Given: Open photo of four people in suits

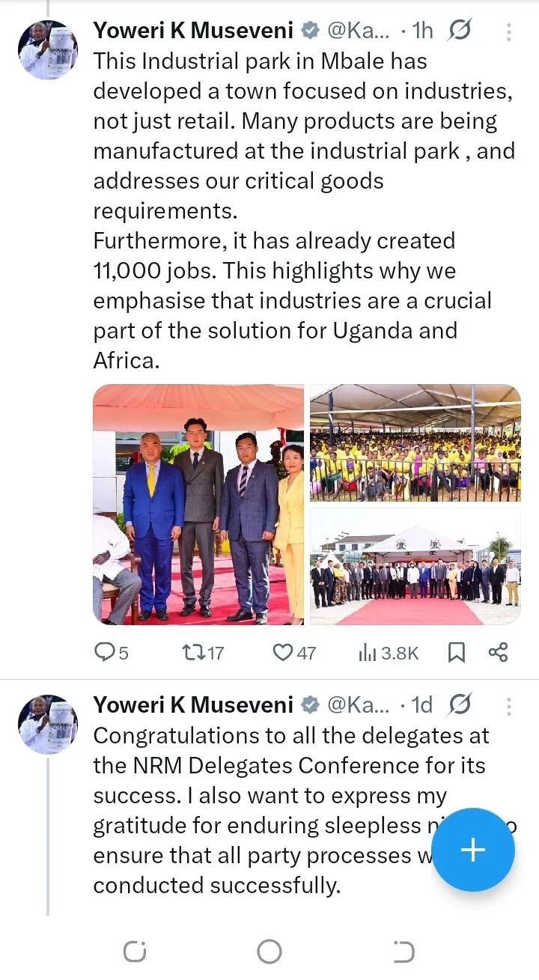Looking at the screenshot, I should click(x=198, y=505).
